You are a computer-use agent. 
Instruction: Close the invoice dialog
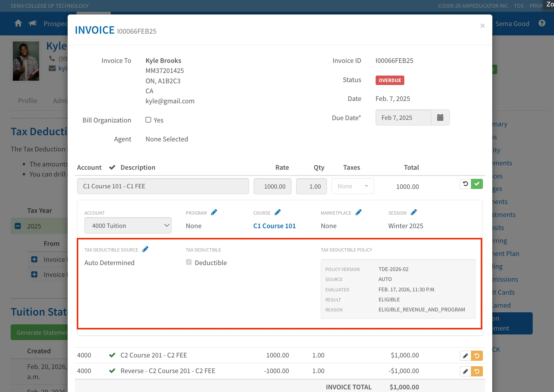click(x=482, y=26)
